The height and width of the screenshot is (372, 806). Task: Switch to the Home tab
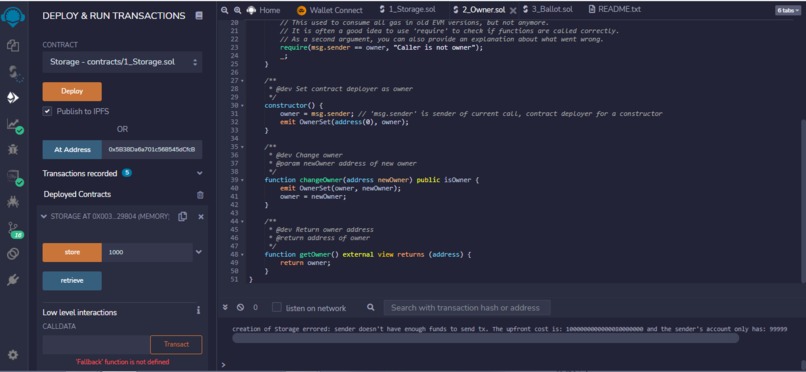click(264, 10)
